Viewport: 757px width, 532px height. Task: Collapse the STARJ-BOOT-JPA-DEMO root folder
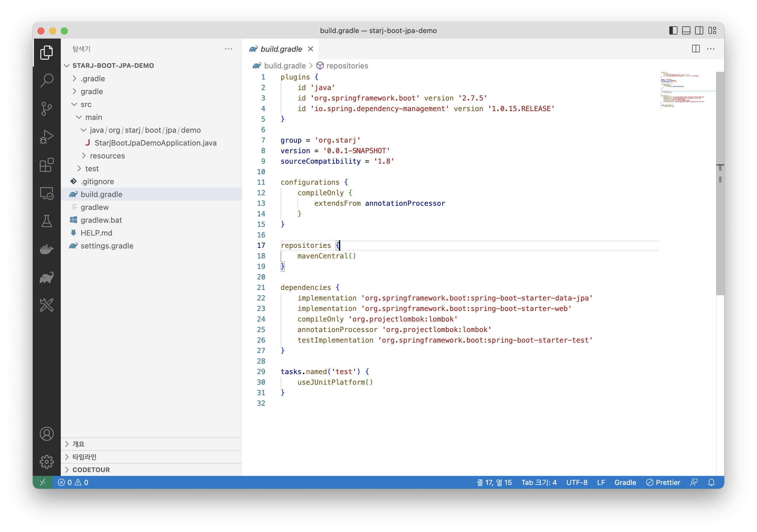coord(67,65)
